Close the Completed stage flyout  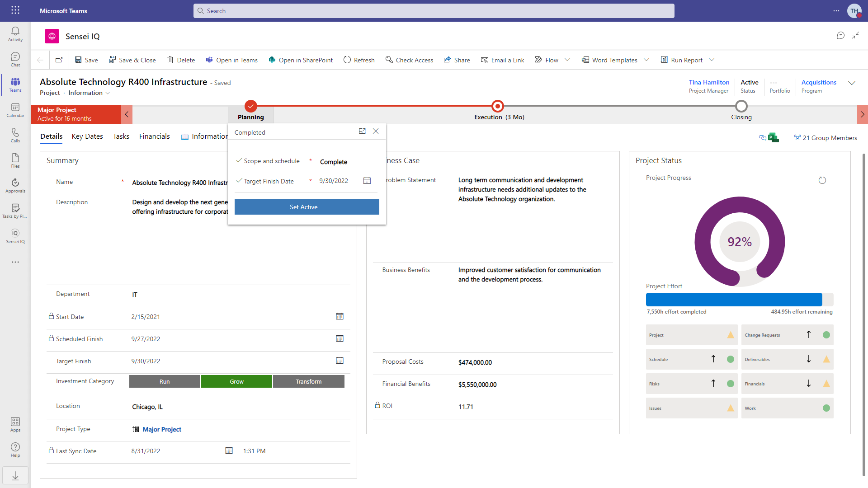(x=376, y=131)
